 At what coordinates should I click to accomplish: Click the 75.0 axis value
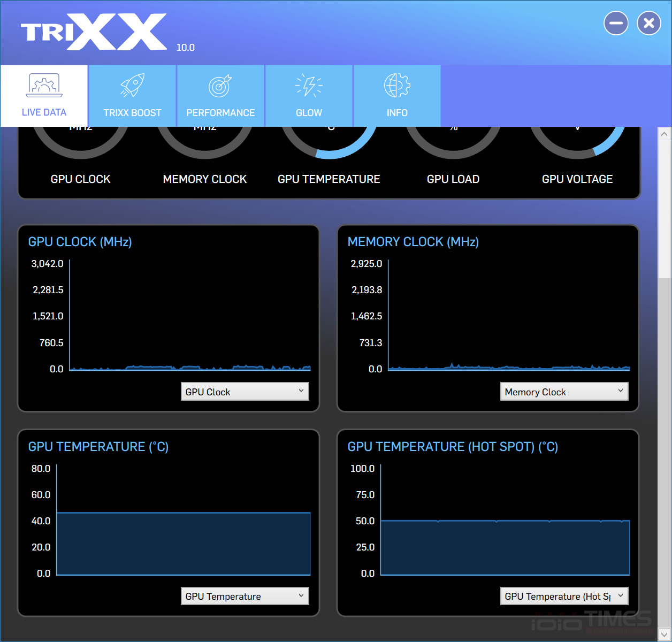[x=365, y=495]
